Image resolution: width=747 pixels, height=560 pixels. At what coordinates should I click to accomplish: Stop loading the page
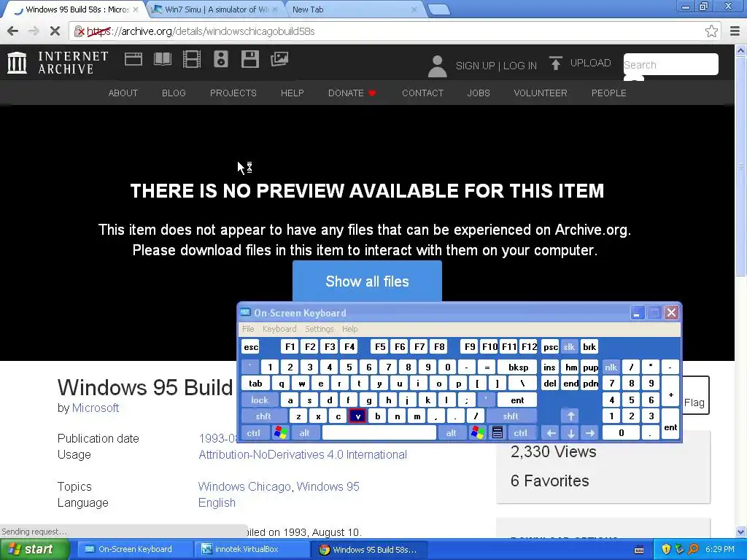point(55,31)
